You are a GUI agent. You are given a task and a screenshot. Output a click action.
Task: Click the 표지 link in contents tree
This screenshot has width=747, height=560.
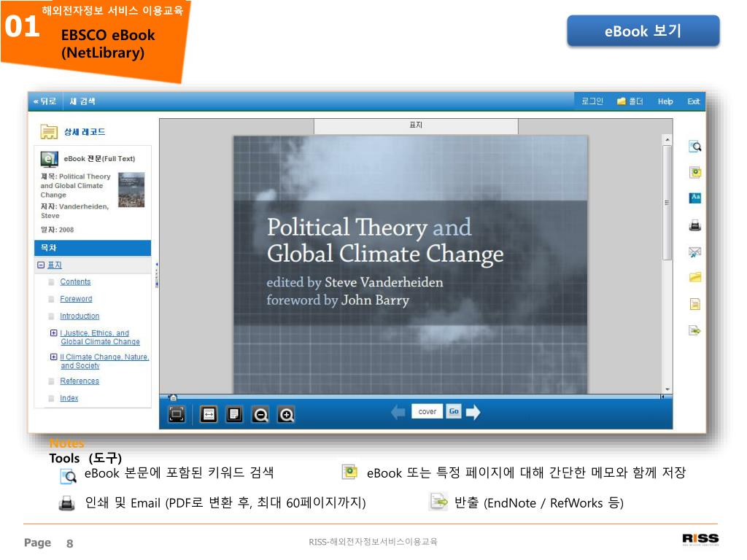tap(54, 265)
